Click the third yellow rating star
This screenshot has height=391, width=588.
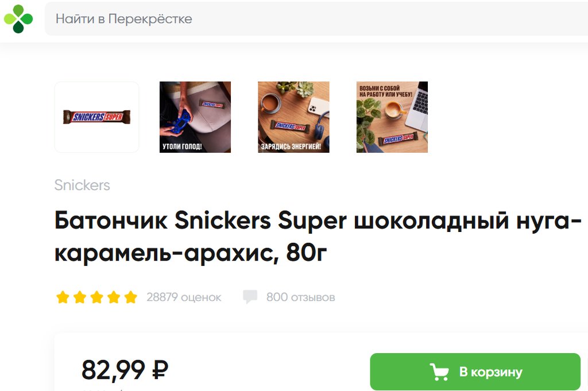(96, 297)
